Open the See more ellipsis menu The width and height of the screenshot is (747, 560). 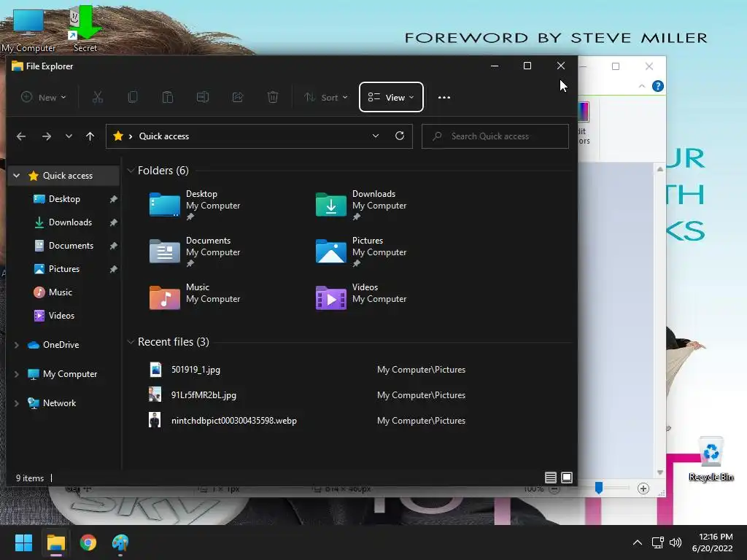click(444, 97)
